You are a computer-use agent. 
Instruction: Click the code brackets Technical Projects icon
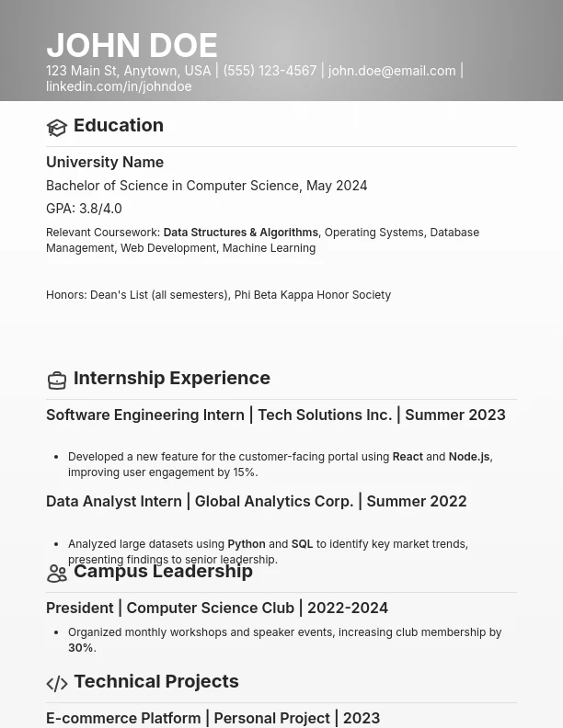pyautogui.click(x=57, y=684)
